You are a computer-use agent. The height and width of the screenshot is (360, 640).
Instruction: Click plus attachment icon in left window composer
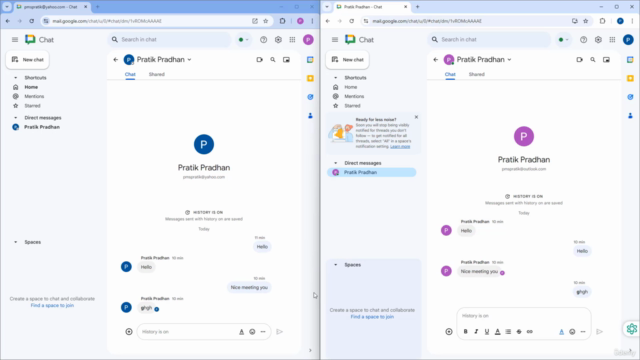[x=129, y=332]
